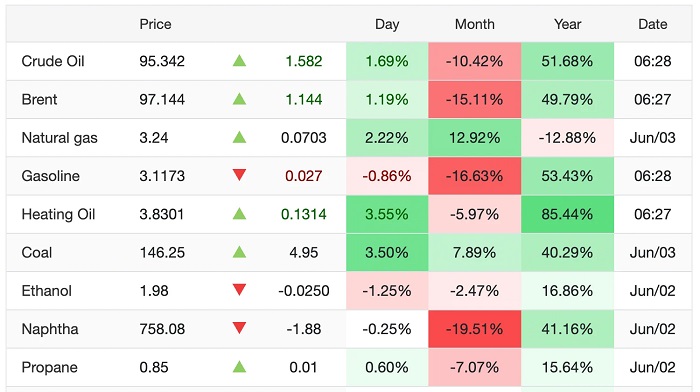Open the Gasoline commodity link
Image resolution: width=700 pixels, height=392 pixels.
tap(50, 176)
